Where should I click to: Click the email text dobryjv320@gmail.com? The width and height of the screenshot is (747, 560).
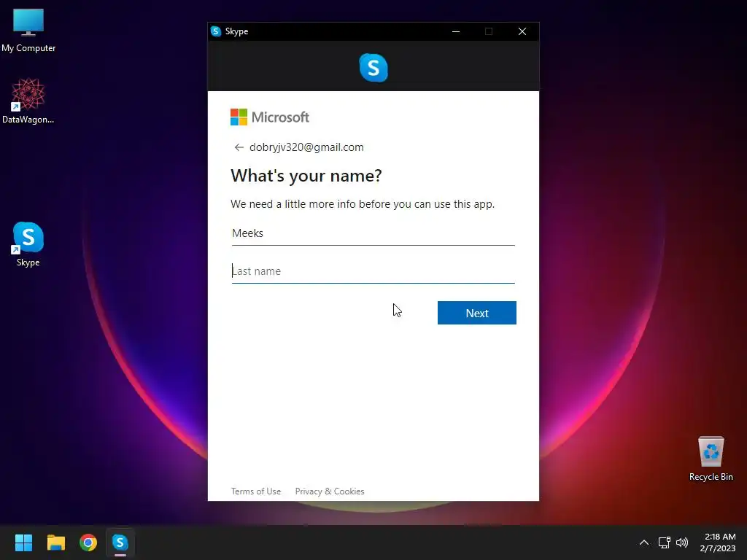tap(306, 147)
